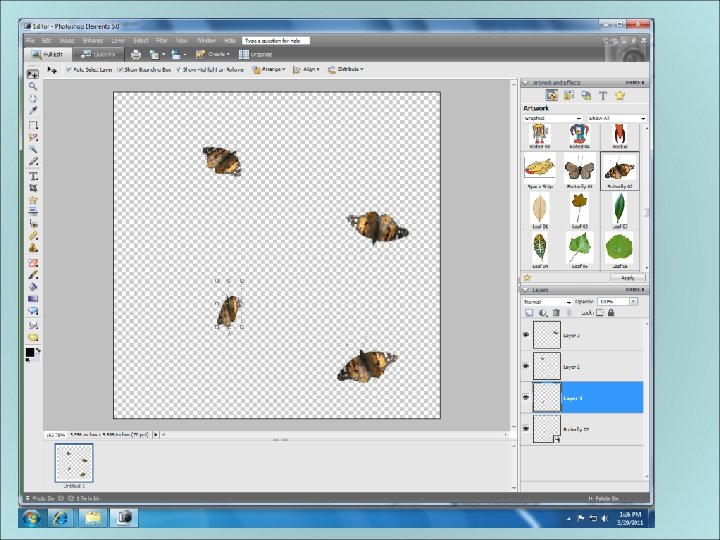Click the foreground black color swatch
This screenshot has height=540, width=720.
29,352
